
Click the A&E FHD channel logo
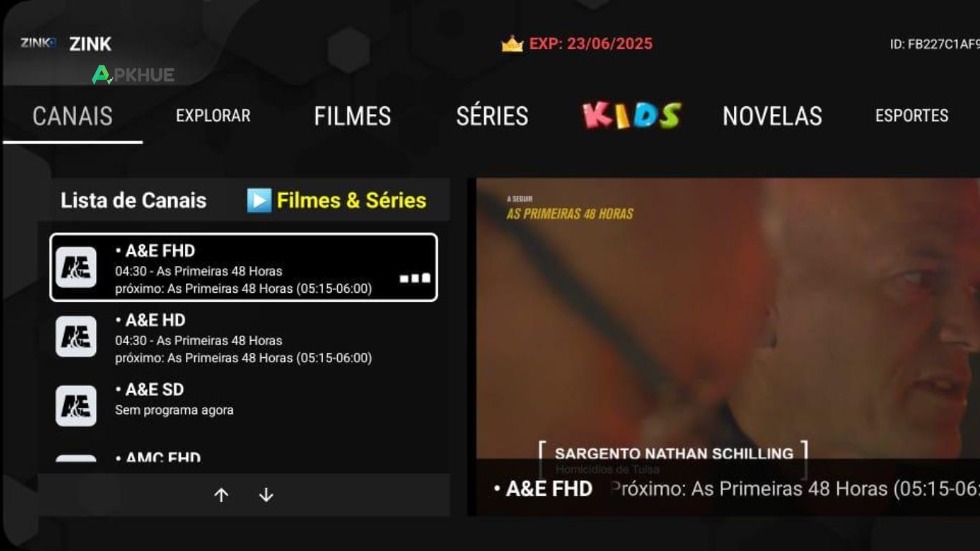tap(76, 267)
